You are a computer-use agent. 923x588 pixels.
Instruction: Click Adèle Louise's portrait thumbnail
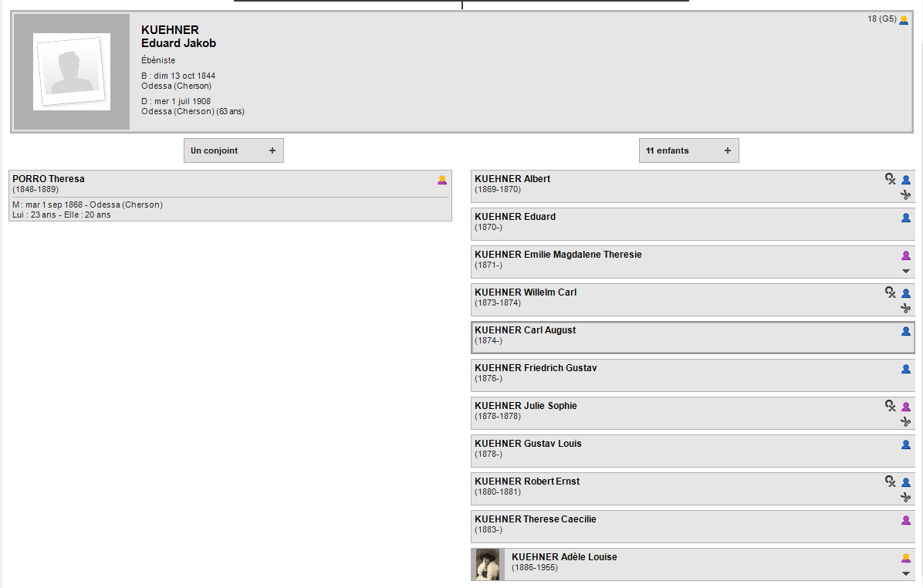[x=488, y=564]
